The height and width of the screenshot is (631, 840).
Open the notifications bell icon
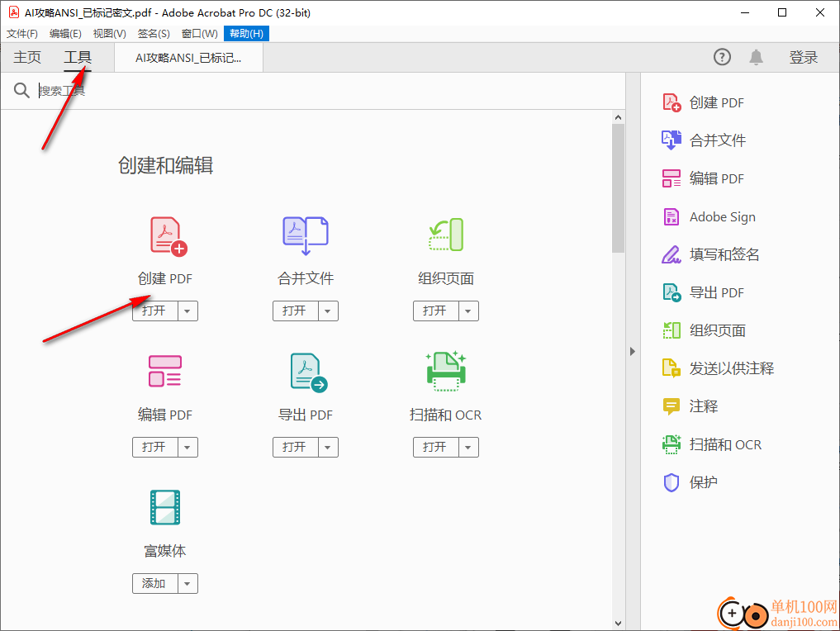(x=756, y=57)
